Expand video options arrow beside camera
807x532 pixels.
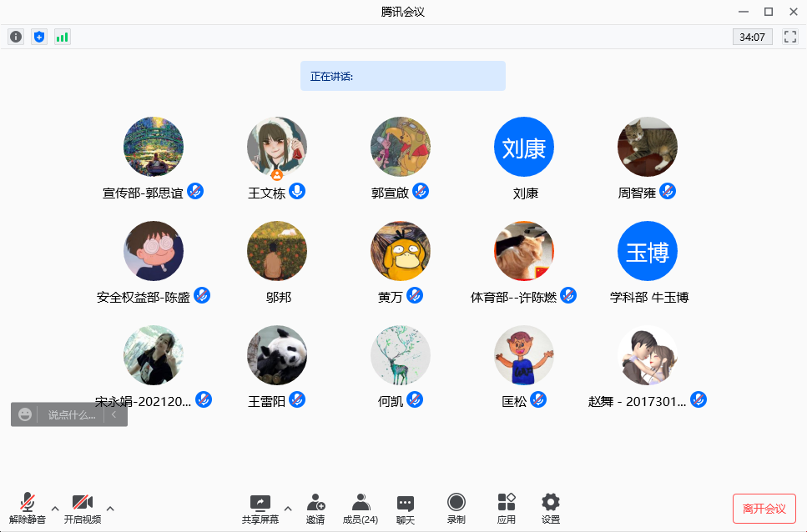(x=110, y=508)
